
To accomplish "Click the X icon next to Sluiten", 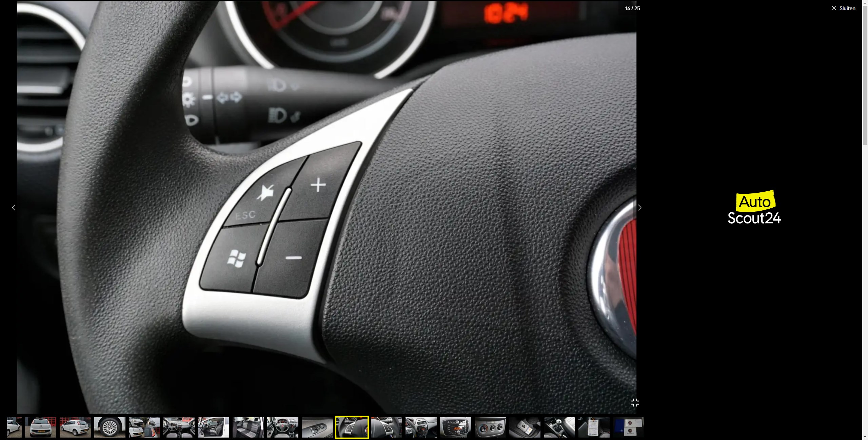I will coord(834,8).
